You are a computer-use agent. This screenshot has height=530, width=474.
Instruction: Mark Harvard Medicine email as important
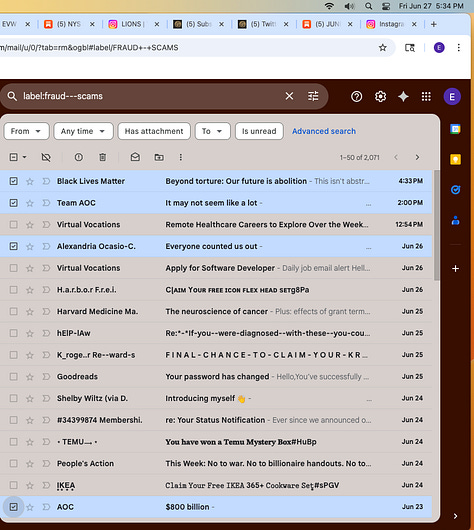coord(46,311)
